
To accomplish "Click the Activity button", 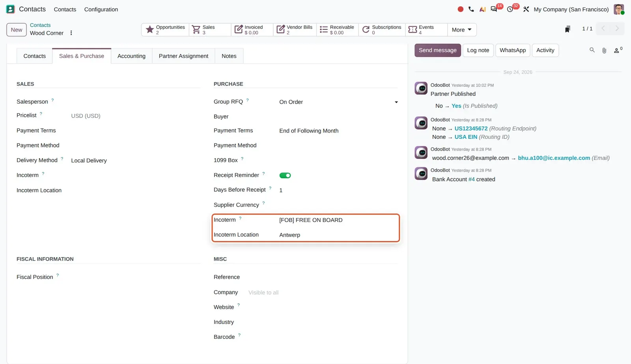I will pyautogui.click(x=545, y=50).
